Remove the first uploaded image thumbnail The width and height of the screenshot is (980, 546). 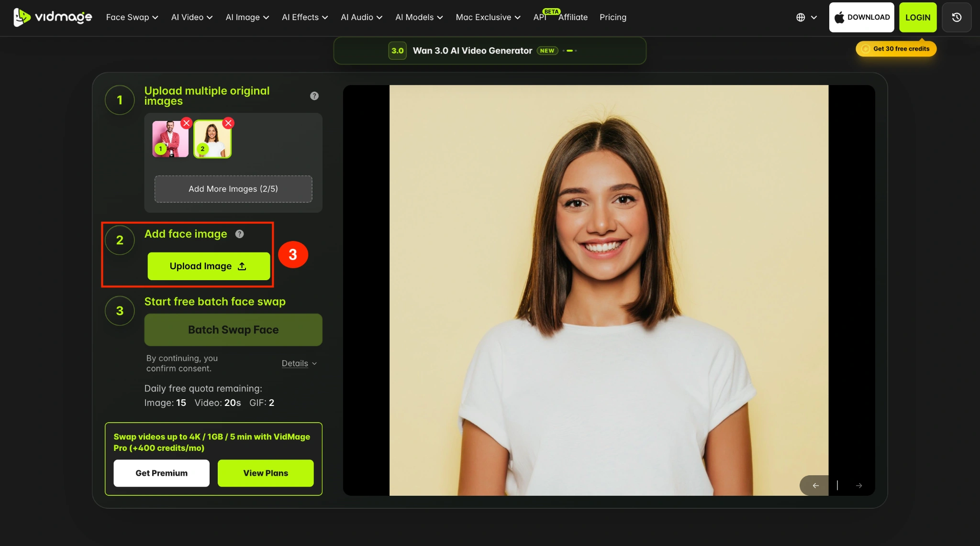click(187, 123)
